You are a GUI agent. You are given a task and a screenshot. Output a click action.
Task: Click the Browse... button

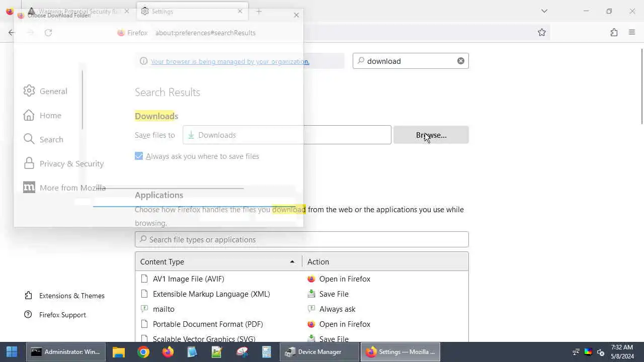[431, 135]
